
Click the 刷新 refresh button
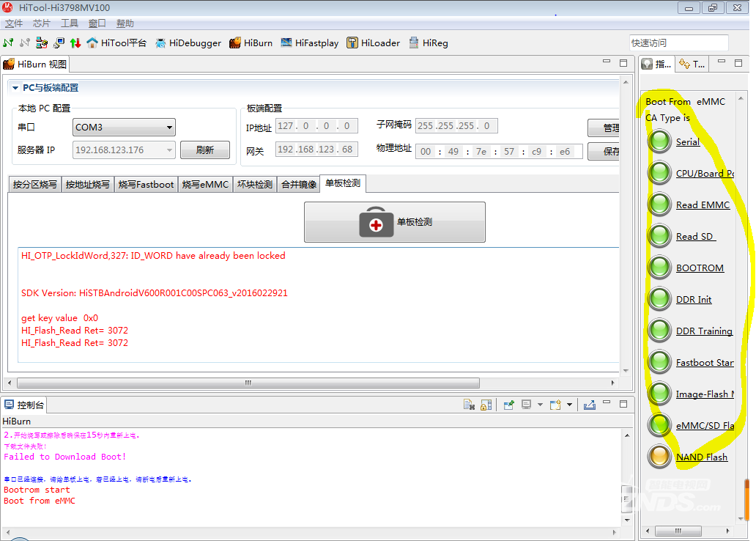[x=205, y=150]
